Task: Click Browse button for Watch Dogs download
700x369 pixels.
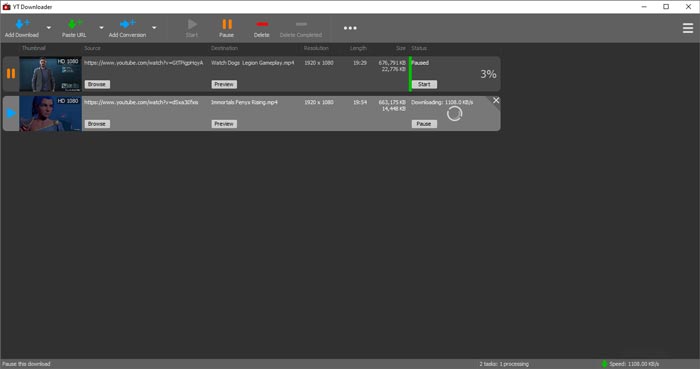Action: 97,84
